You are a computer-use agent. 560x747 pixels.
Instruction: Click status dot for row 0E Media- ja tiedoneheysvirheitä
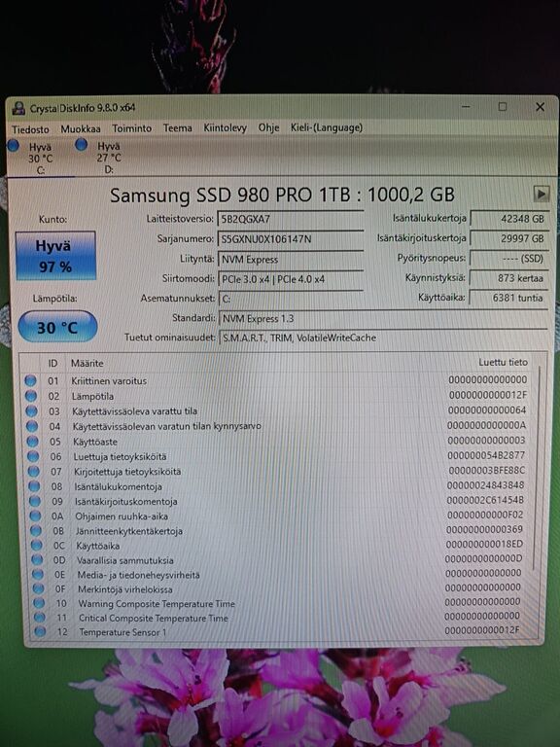pyautogui.click(x=38, y=575)
